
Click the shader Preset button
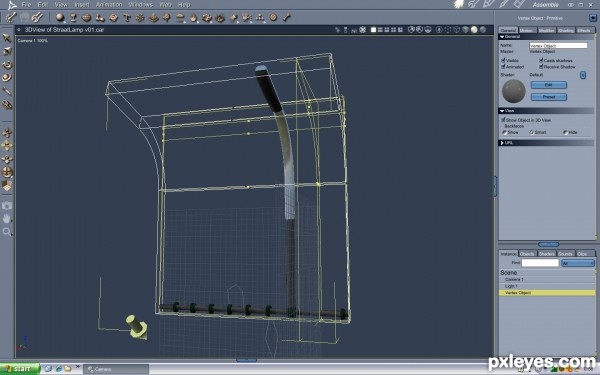click(548, 97)
